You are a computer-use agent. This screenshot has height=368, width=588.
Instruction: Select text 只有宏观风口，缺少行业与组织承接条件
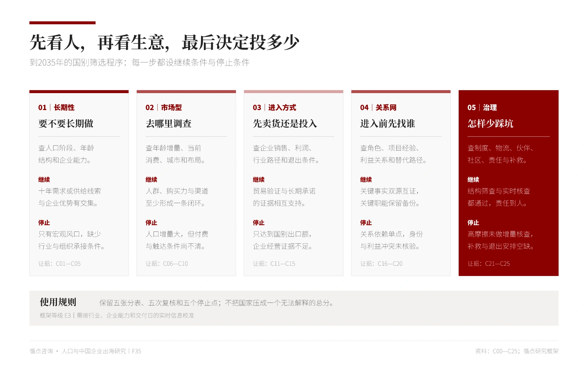[71, 240]
